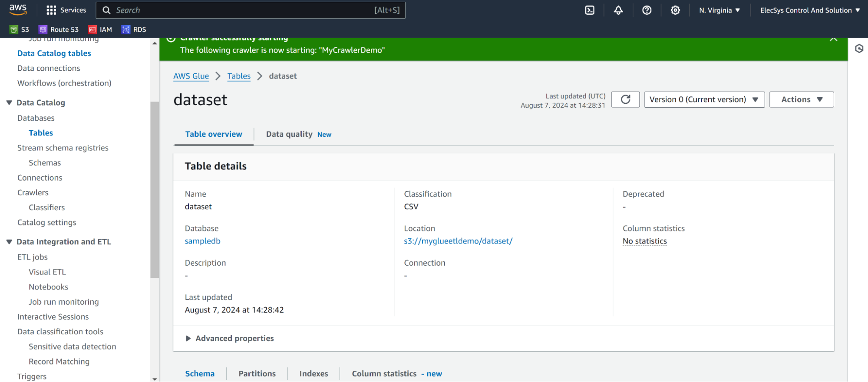Select Tables in the sidebar
868x382 pixels.
click(x=41, y=133)
